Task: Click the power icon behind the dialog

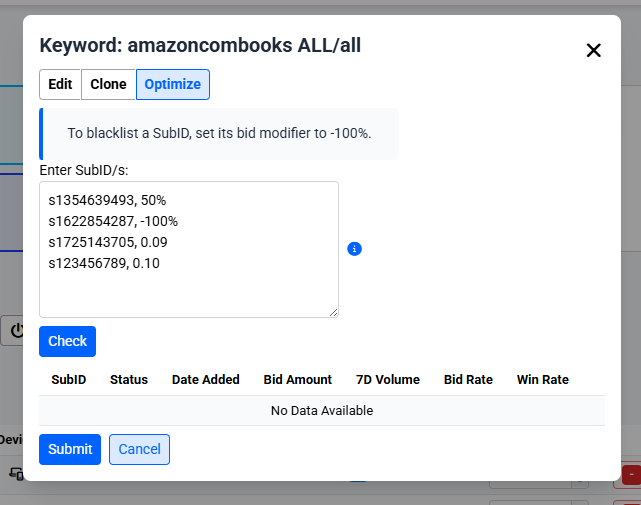Action: point(15,330)
